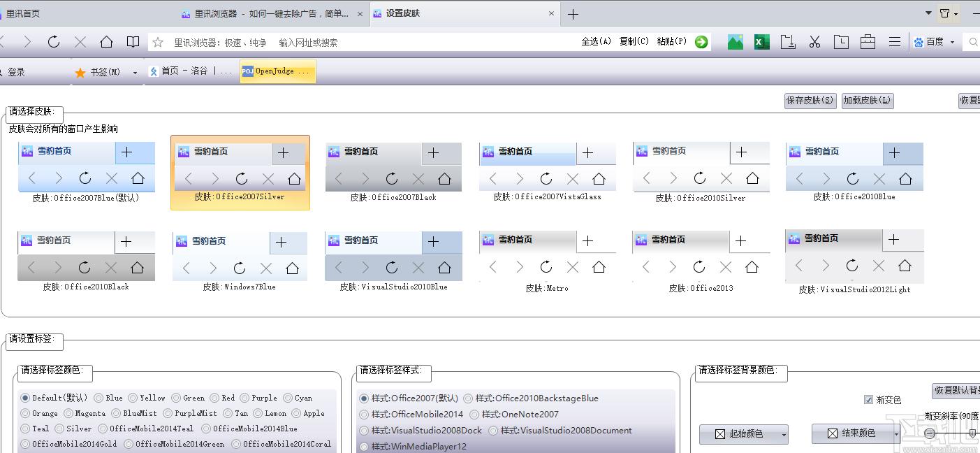Open the tab list dropdown arrow at top right
980x453 pixels.
tap(928, 13)
